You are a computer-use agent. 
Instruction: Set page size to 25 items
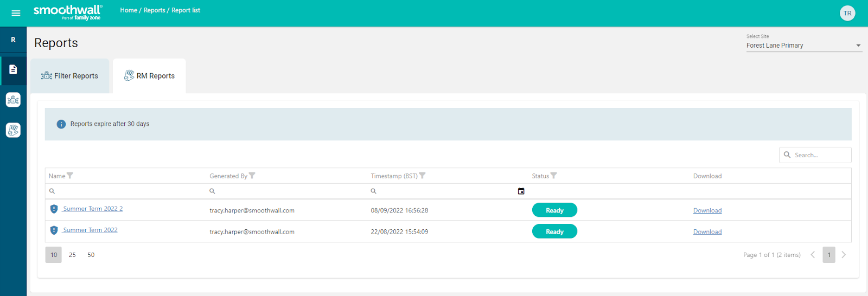pyautogui.click(x=72, y=255)
